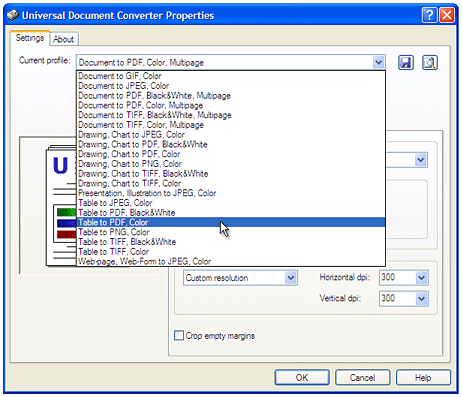462x397 pixels.
Task: Select Document to JPEG, Color profile
Action: 231,86
